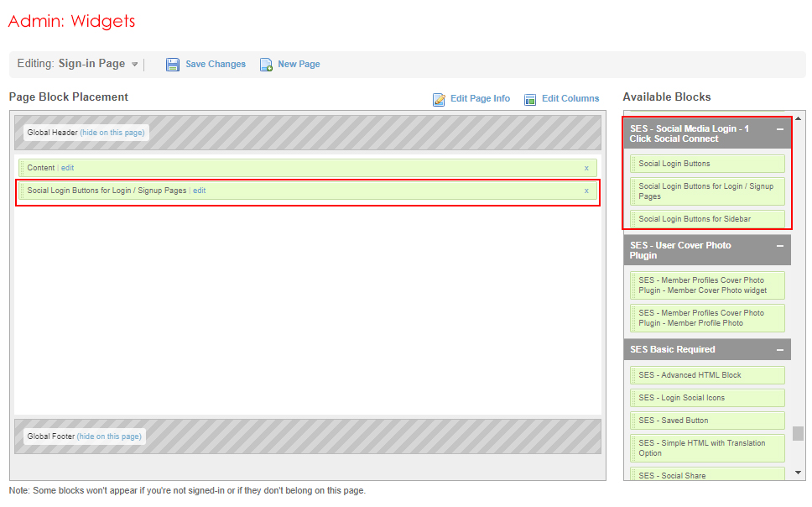Collapse SES - Social Media Login section
Image resolution: width=812 pixels, height=507 pixels.
(780, 129)
